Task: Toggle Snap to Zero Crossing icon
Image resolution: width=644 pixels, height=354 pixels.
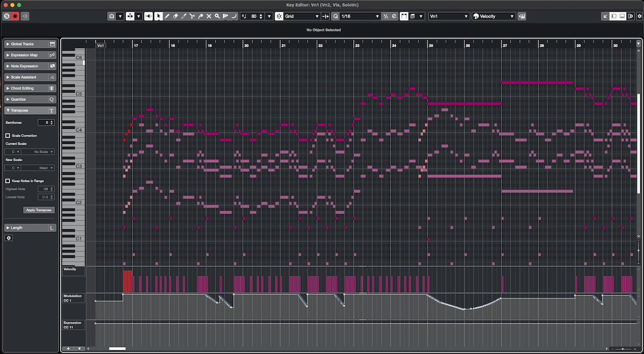Action: pos(325,16)
